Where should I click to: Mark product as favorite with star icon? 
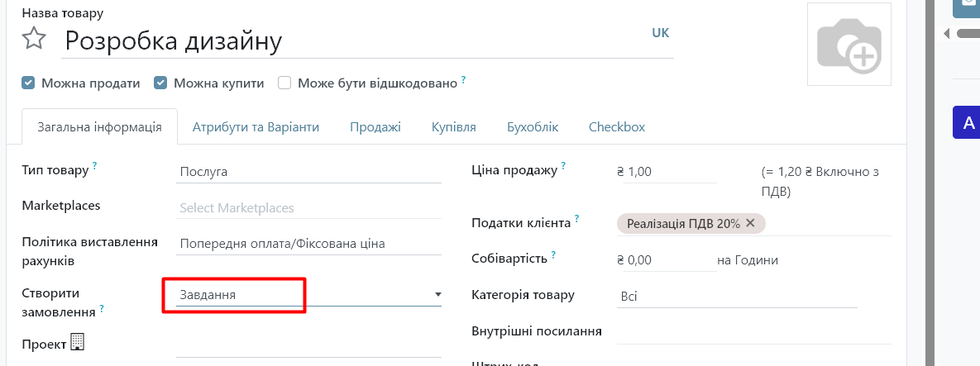click(x=34, y=39)
